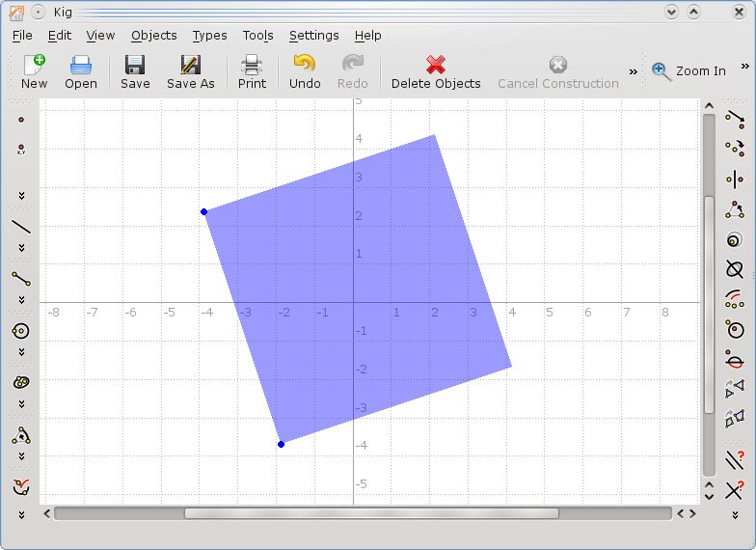Viewport: 756px width, 550px height.
Task: Expand more line tools chevron
Action: tap(21, 248)
